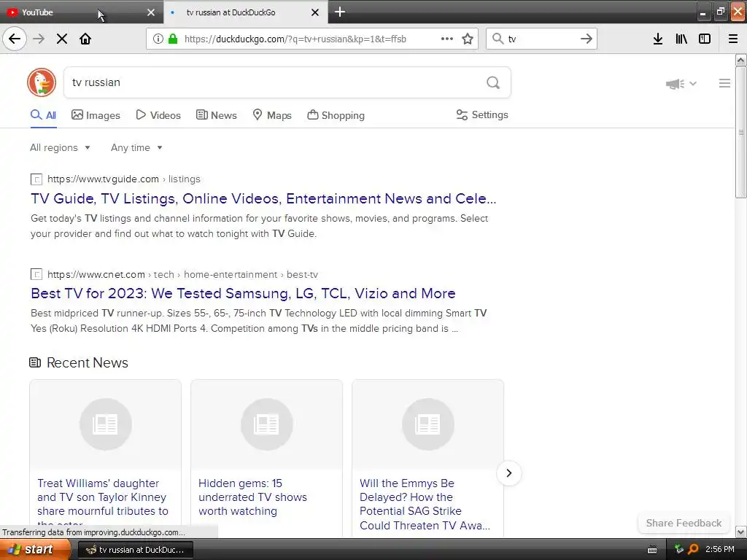747x560 pixels.
Task: Click the page scrollbar down arrow
Action: [741, 532]
